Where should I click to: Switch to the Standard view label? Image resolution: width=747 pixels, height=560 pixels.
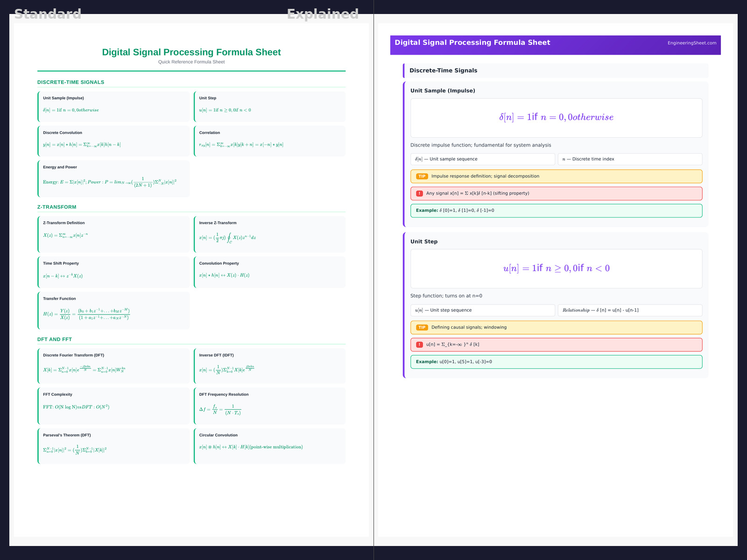[48, 14]
